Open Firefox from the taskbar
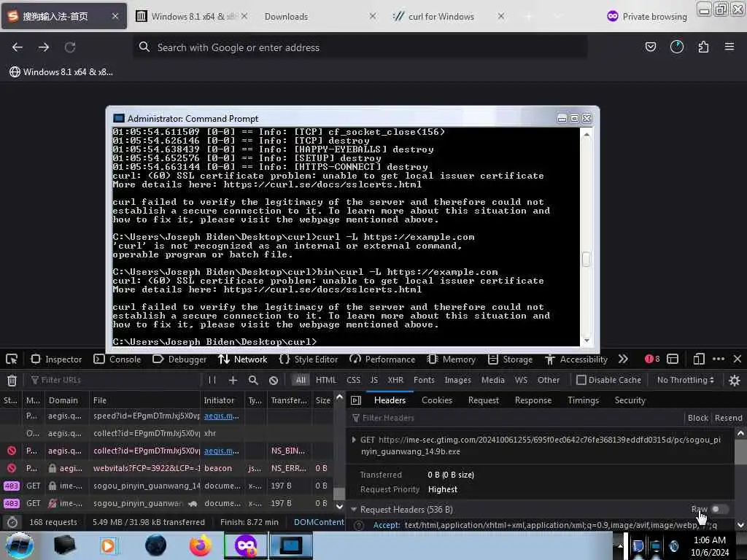Image resolution: width=747 pixels, height=560 pixels. click(201, 545)
